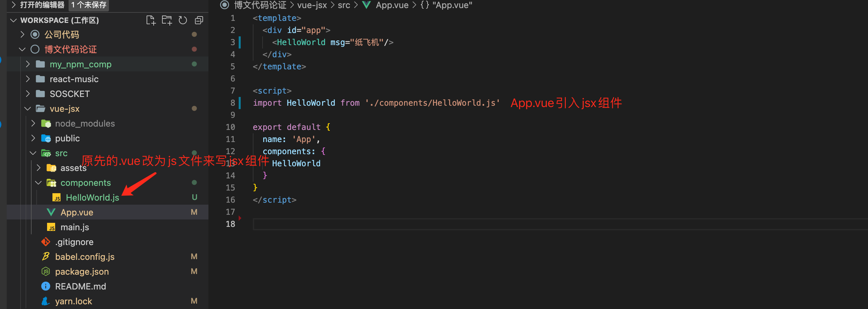Viewport: 868px width, 309px height.
Task: Click the circle icon beside 博文代码论证
Action: pyautogui.click(x=35, y=49)
